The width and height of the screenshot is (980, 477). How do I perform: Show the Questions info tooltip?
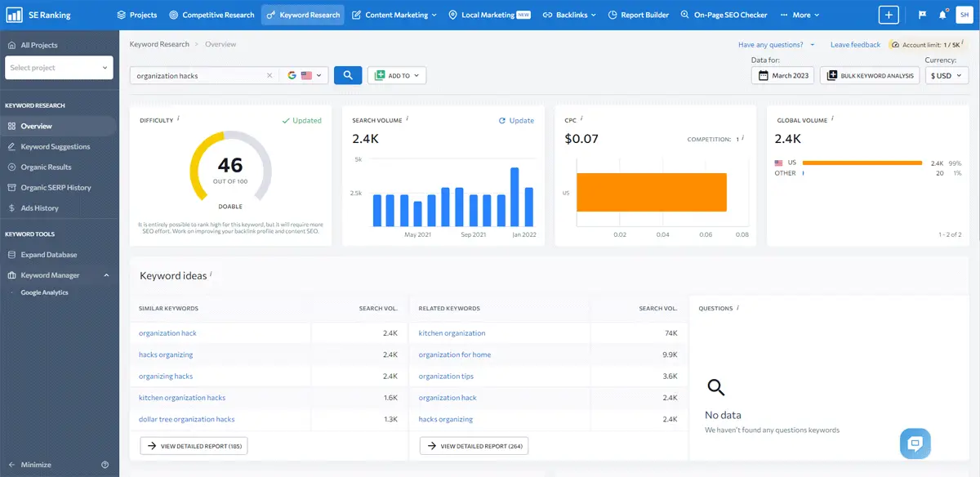737,307
